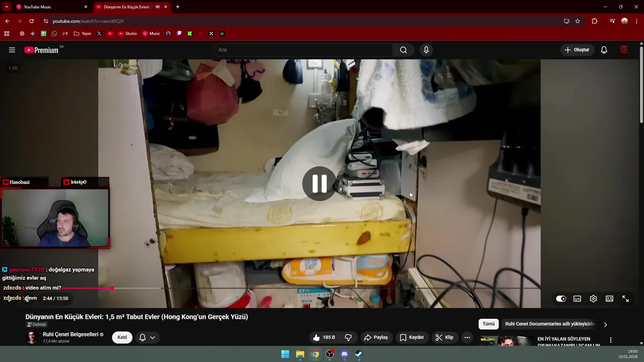
Task: Open YouTube notifications bell in header
Action: point(604,50)
